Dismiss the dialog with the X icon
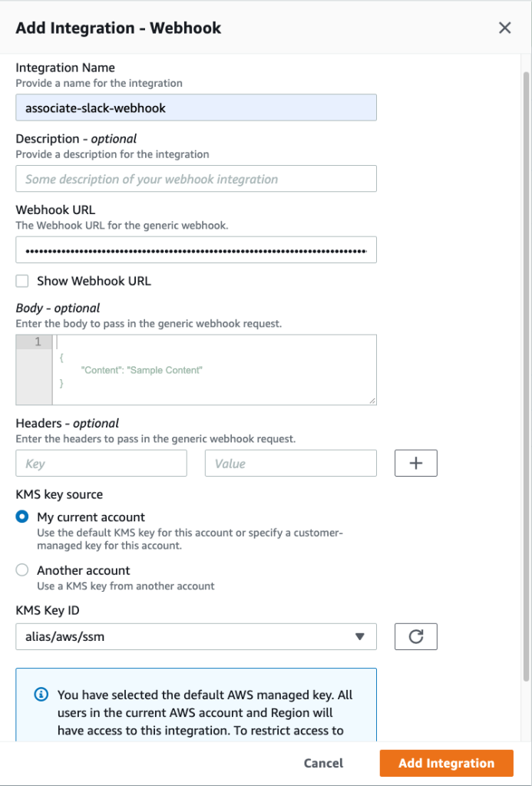 click(504, 28)
